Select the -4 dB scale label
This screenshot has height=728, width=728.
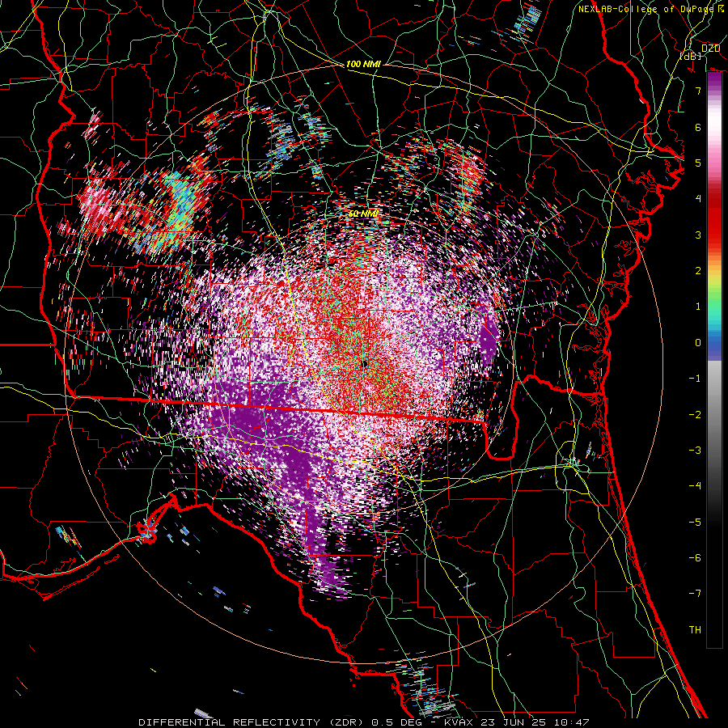pyautogui.click(x=695, y=486)
